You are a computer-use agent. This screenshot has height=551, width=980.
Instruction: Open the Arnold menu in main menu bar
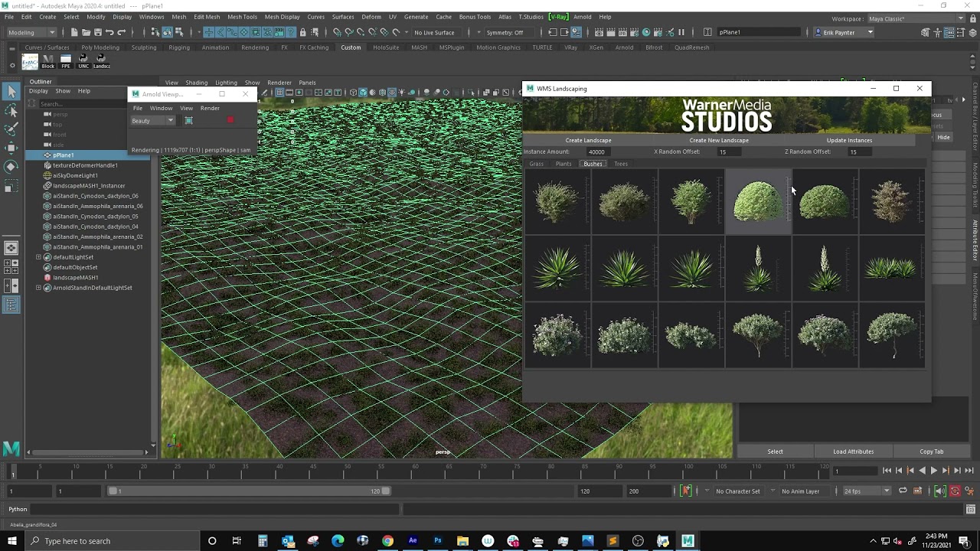click(582, 17)
